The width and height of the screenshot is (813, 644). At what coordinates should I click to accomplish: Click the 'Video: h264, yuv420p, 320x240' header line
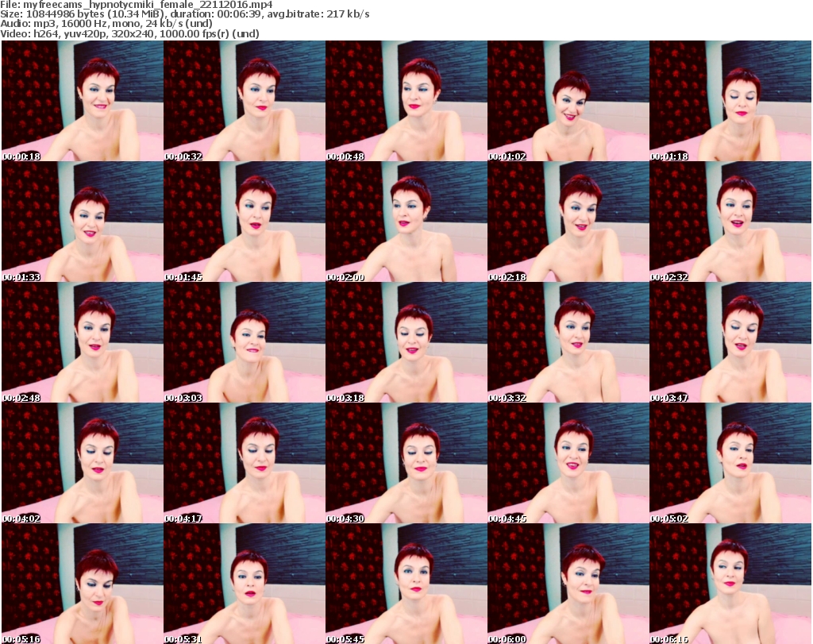tap(129, 33)
